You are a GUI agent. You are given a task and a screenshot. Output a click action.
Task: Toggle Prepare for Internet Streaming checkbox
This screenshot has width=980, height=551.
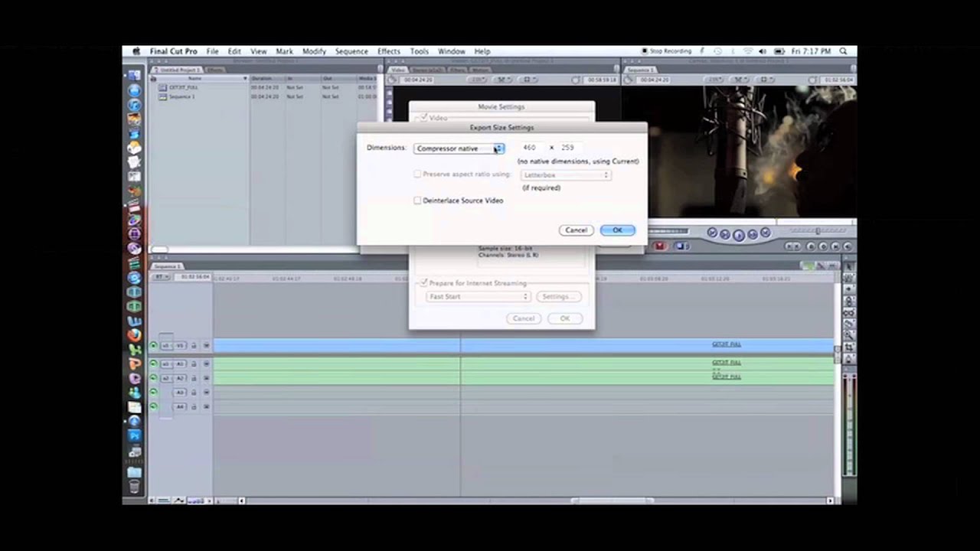coord(424,283)
